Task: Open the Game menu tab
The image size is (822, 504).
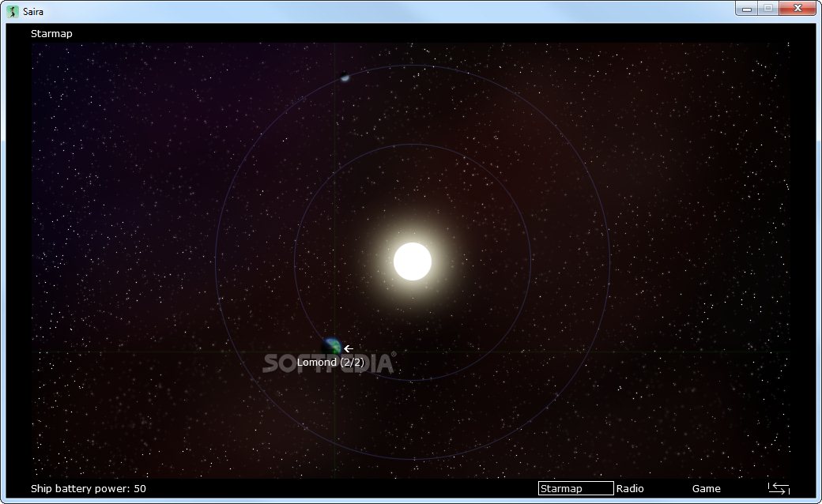Action: coord(706,488)
